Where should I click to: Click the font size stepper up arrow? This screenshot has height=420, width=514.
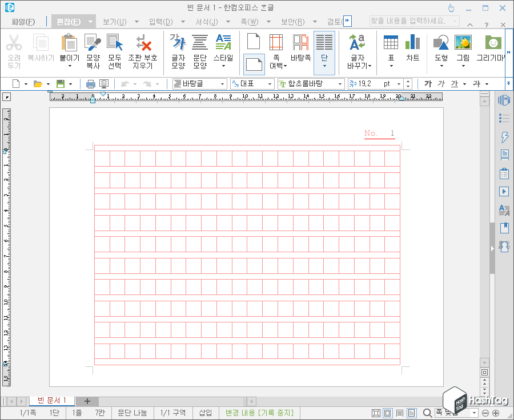(408, 82)
